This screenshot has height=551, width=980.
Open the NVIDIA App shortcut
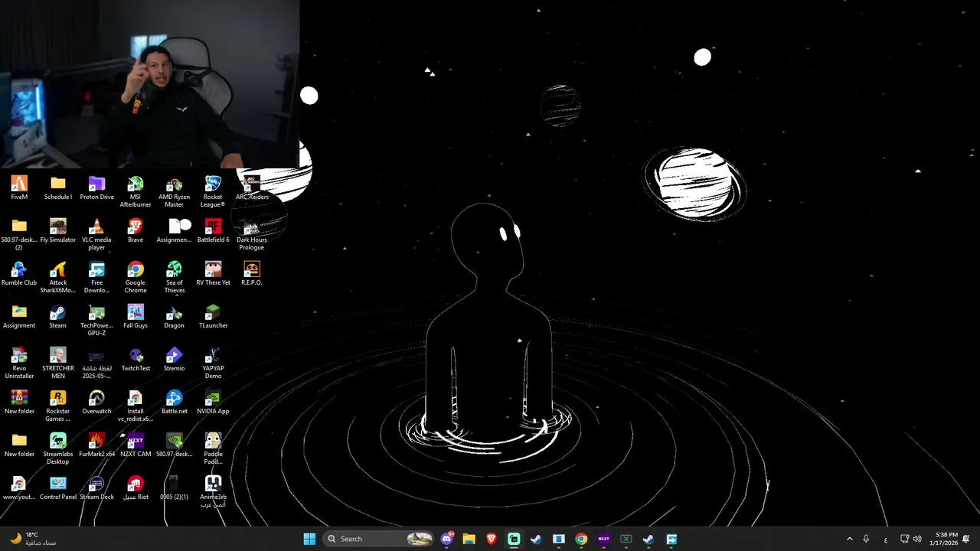pos(213,403)
